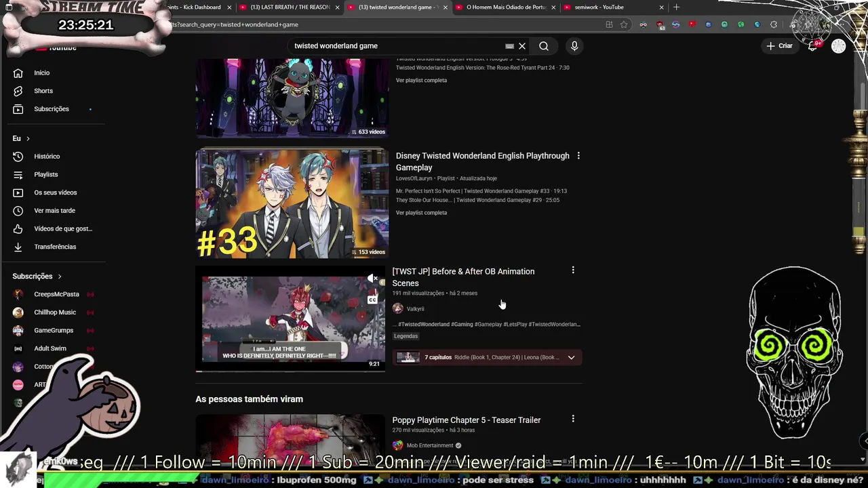Image resolution: width=868 pixels, height=488 pixels.
Task: Open Os seus vídeos icon
Action: click(18, 192)
